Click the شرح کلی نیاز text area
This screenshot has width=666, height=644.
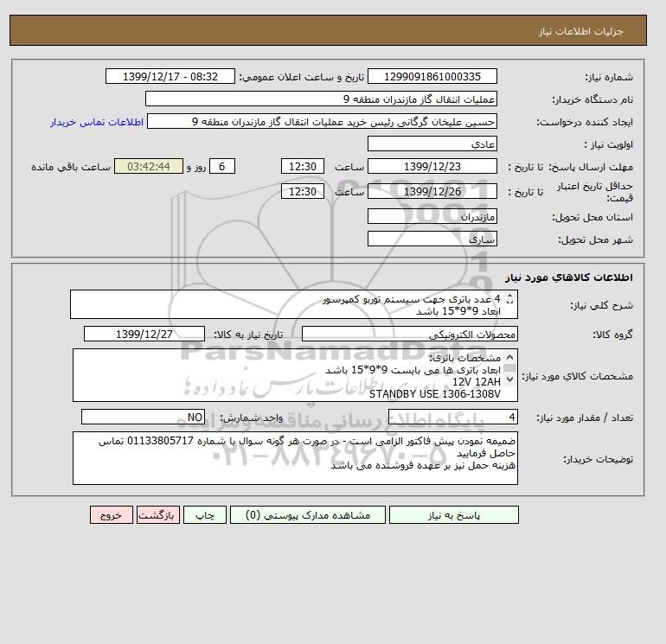[x=294, y=304]
